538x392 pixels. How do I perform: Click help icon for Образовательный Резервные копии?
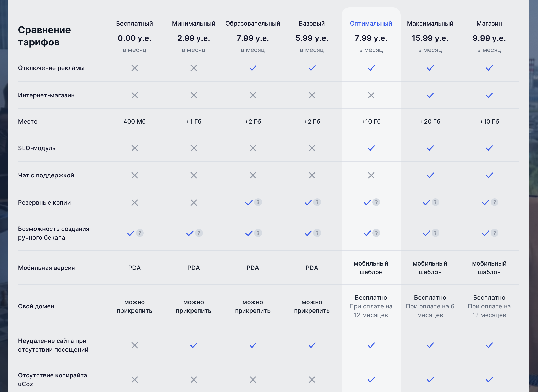pos(258,202)
